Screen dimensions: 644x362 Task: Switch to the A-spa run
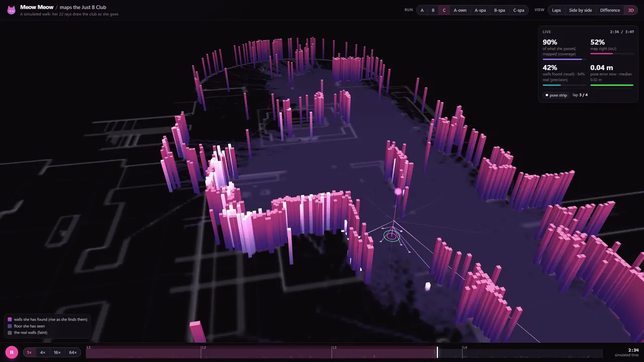(x=480, y=10)
